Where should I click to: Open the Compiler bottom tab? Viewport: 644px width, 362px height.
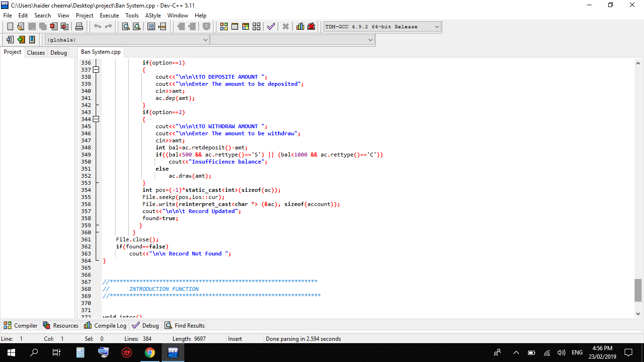pos(21,325)
